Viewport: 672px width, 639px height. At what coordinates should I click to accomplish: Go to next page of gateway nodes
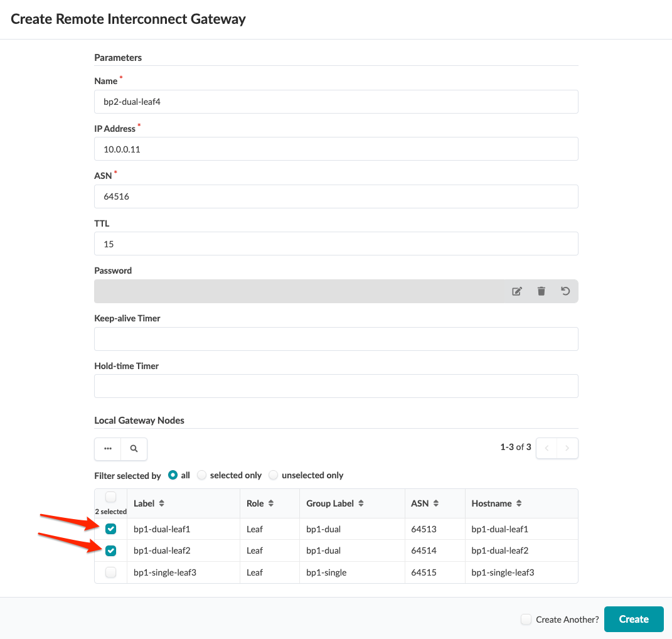(567, 448)
